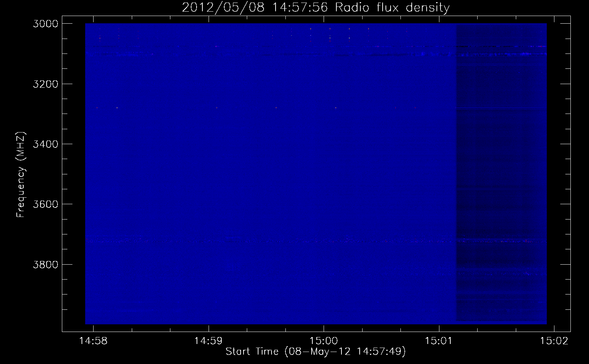Click the 15:01 time tick label
The image size is (589, 364).
[x=439, y=341]
